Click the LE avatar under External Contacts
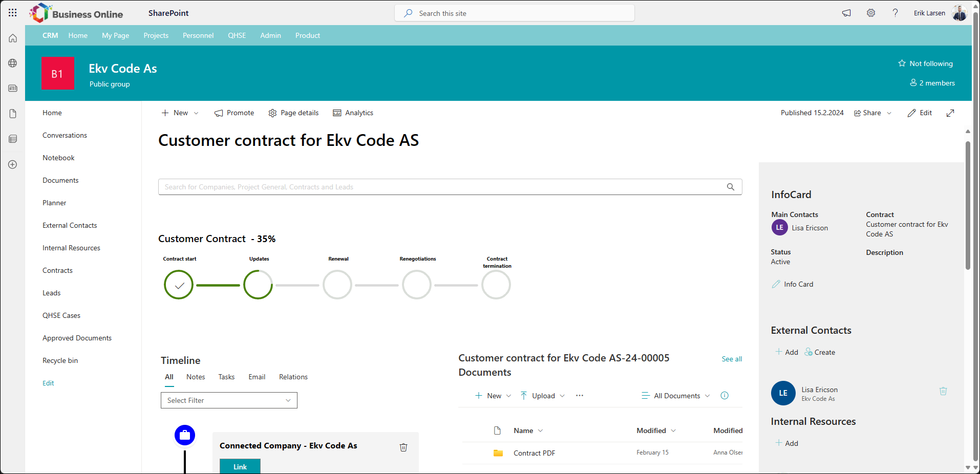 (783, 393)
